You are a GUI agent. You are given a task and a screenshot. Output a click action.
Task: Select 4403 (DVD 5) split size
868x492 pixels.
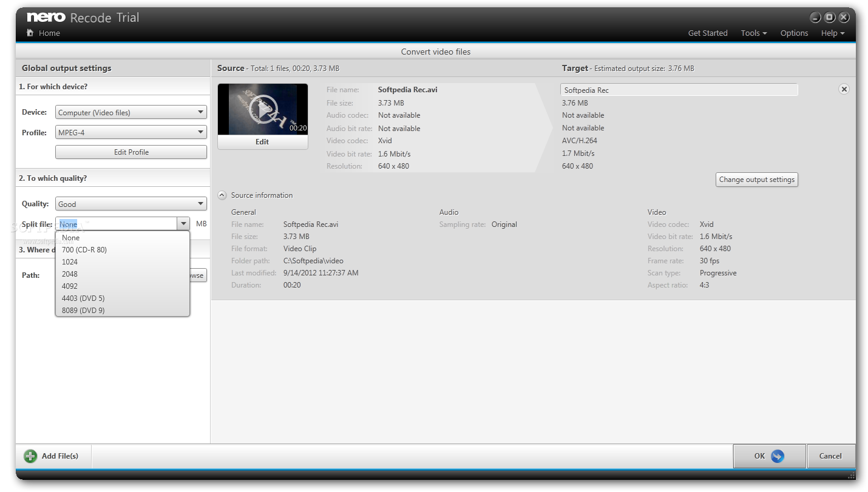click(123, 298)
